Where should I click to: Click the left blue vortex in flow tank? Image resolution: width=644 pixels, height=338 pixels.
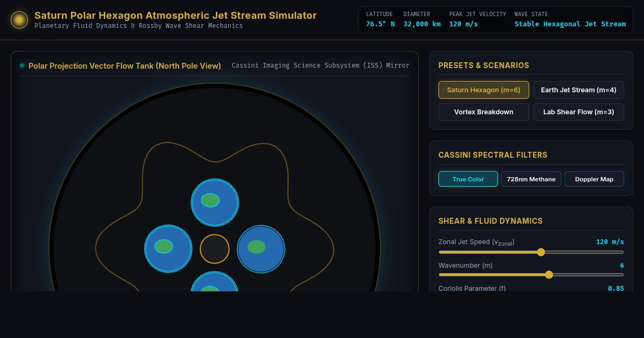pos(169,249)
